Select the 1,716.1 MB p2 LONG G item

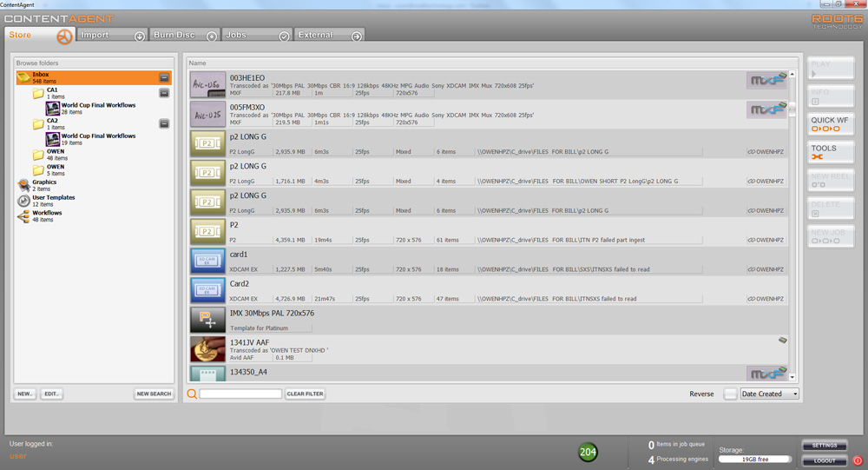[x=488, y=173]
